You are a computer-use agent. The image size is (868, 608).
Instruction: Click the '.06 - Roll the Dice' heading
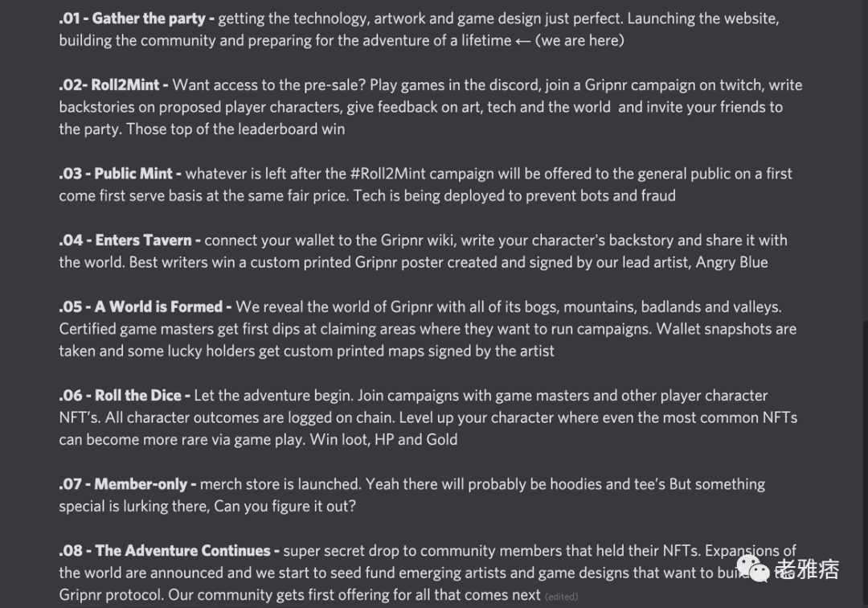(125, 395)
